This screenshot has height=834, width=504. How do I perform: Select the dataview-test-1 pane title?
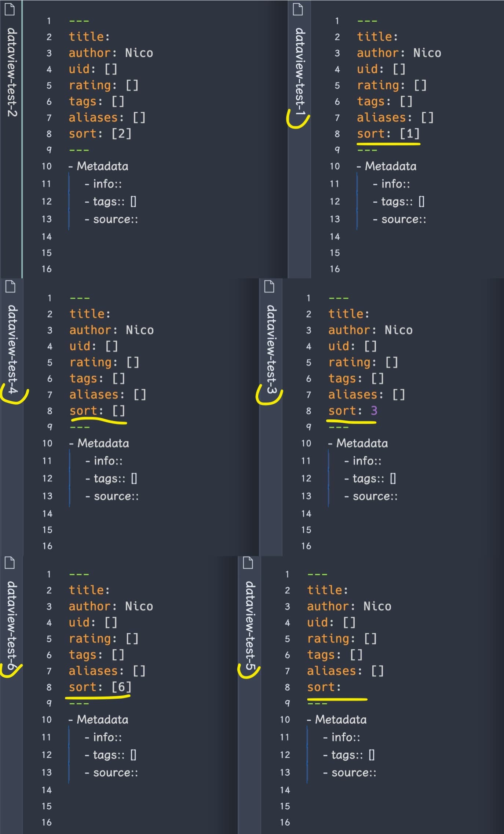tap(300, 71)
